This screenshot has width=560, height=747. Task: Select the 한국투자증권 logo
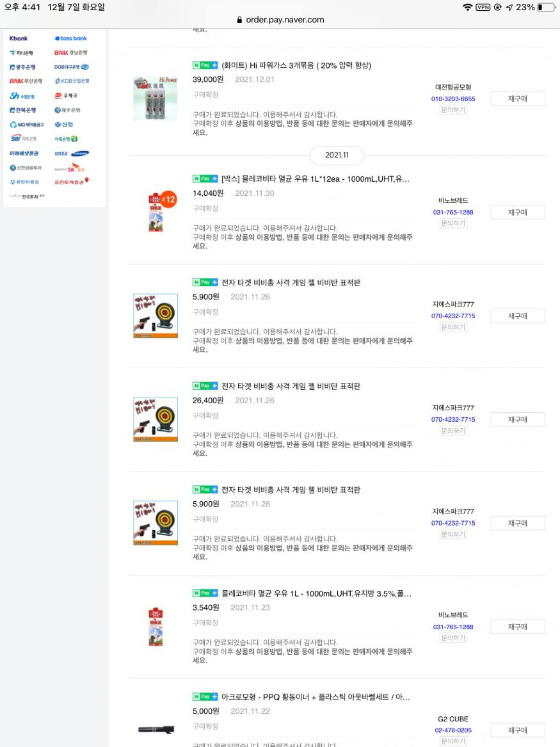[28, 197]
